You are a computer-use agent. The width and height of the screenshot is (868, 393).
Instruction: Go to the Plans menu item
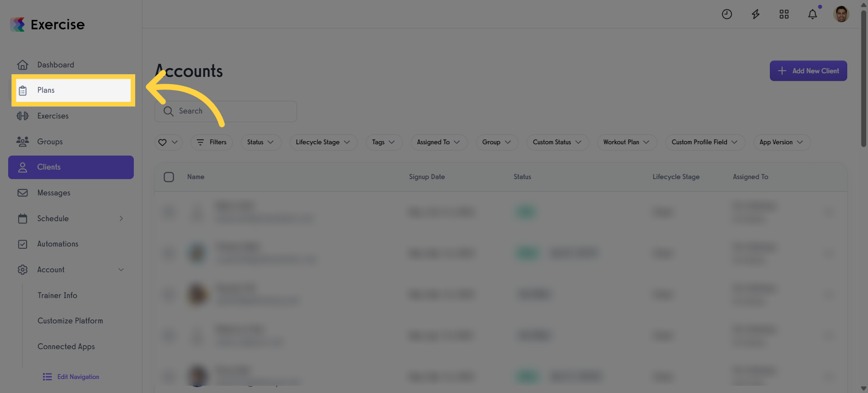pyautogui.click(x=73, y=90)
